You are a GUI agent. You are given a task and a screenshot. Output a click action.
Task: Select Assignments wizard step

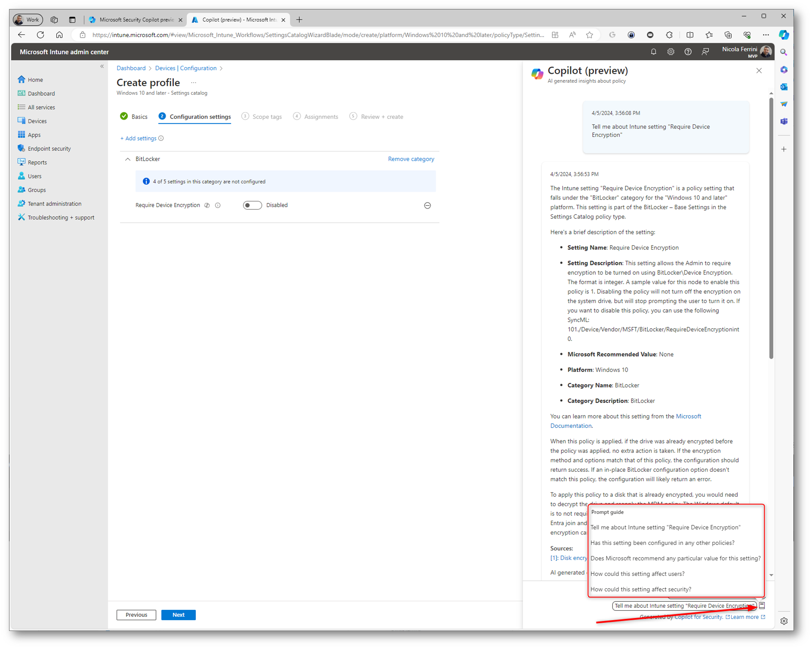(316, 117)
